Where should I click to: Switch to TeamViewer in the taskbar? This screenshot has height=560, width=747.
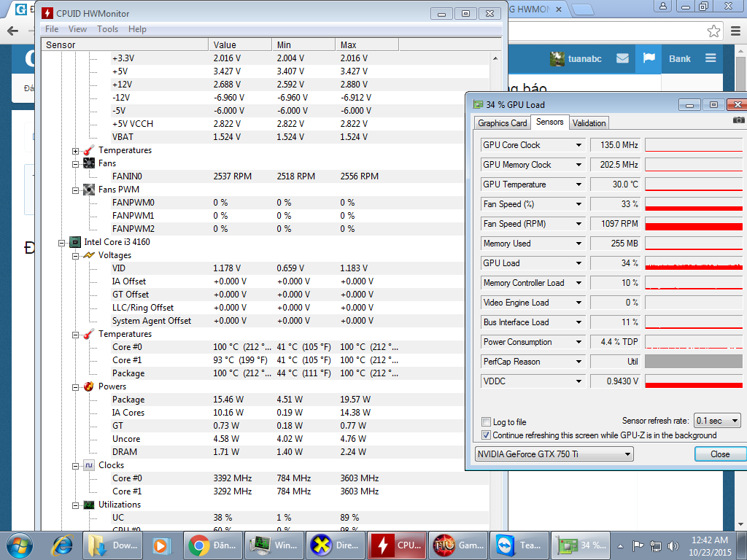[x=520, y=545]
